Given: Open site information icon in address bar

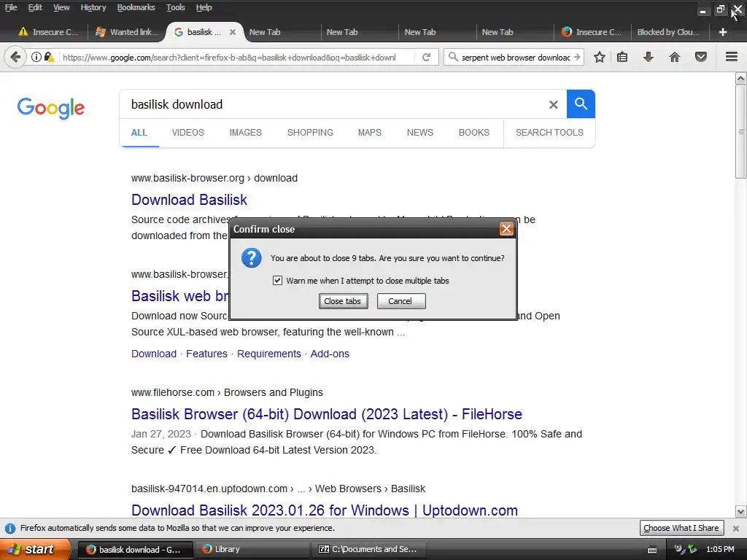Looking at the screenshot, I should (36, 57).
